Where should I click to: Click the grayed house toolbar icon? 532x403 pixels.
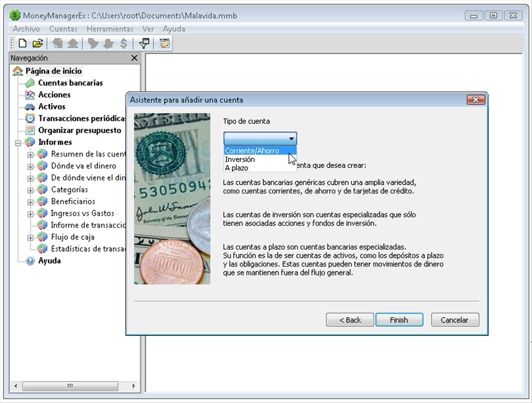73,43
